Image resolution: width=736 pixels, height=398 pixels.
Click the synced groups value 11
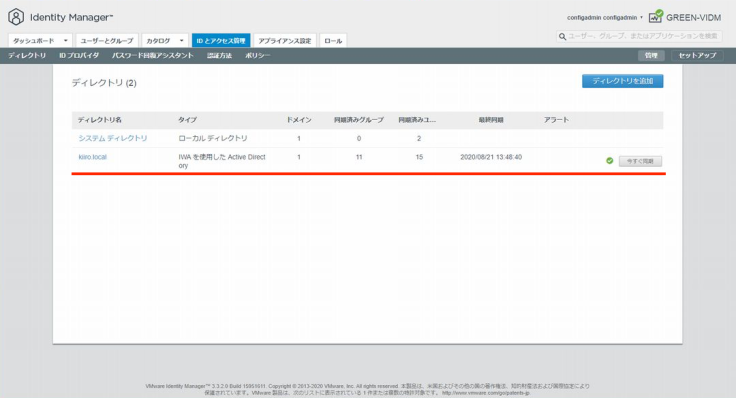click(x=359, y=157)
